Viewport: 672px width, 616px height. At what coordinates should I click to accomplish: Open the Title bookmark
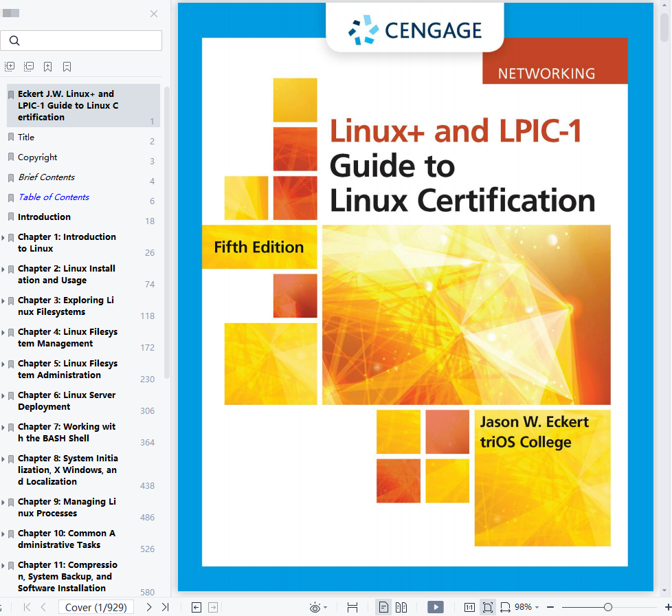point(26,137)
